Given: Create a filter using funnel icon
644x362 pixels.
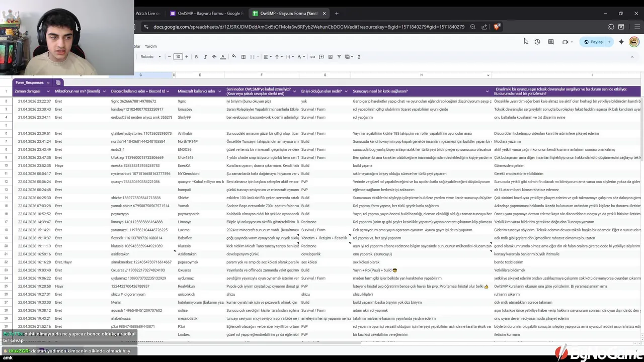Looking at the screenshot, I should [x=339, y=57].
